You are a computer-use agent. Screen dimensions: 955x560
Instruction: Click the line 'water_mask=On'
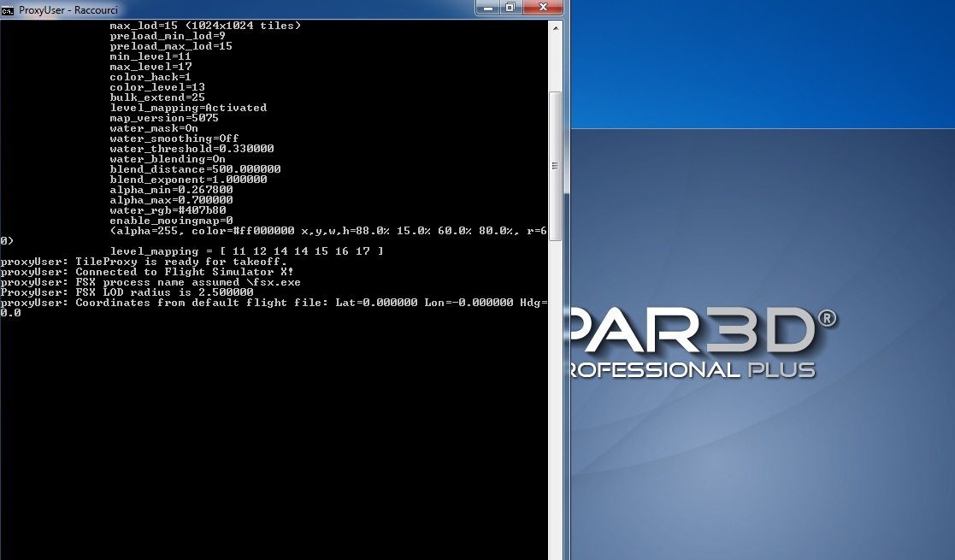[154, 128]
